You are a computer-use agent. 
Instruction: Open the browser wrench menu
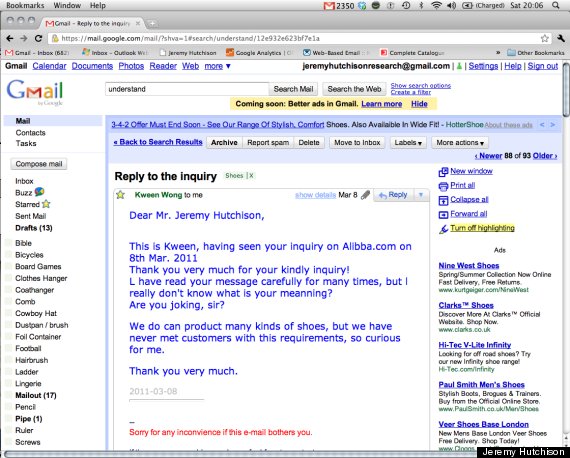tap(560, 39)
